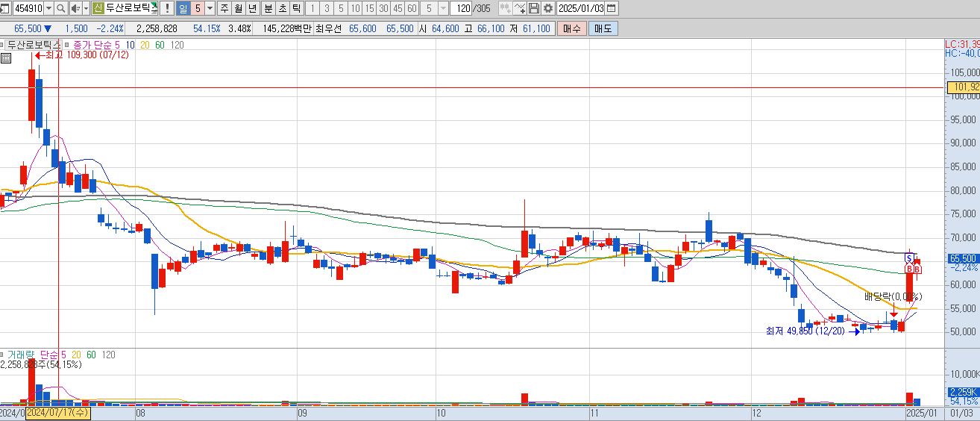Click the stock name field 두산로보틱스
This screenshot has width=980, height=421.
pos(131,9)
